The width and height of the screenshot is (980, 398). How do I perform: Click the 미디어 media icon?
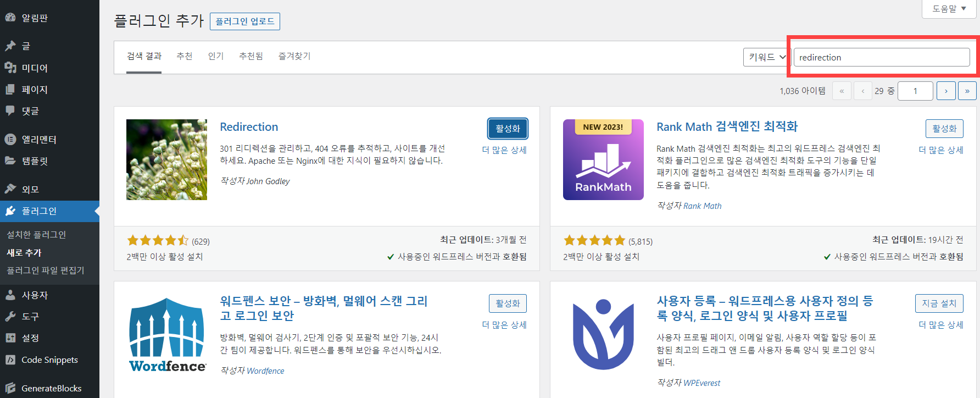10,68
